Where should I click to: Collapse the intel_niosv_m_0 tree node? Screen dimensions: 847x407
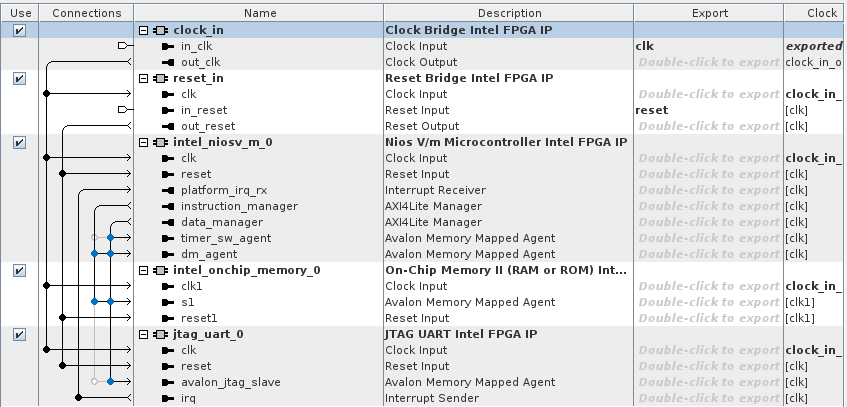click(146, 142)
